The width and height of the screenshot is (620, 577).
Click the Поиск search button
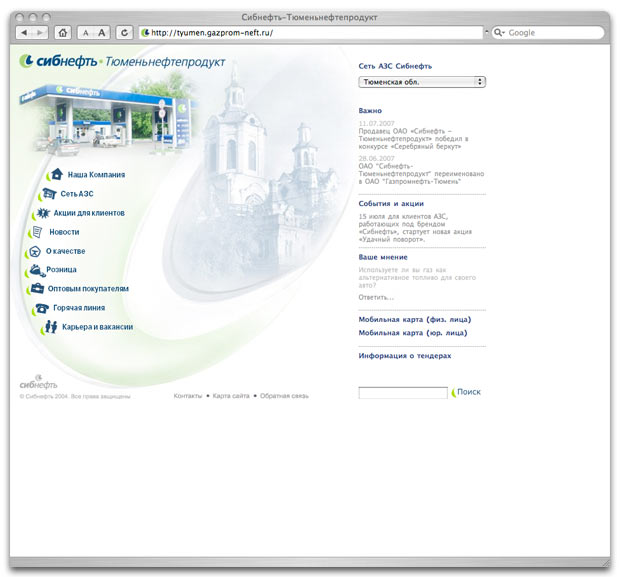pos(468,392)
